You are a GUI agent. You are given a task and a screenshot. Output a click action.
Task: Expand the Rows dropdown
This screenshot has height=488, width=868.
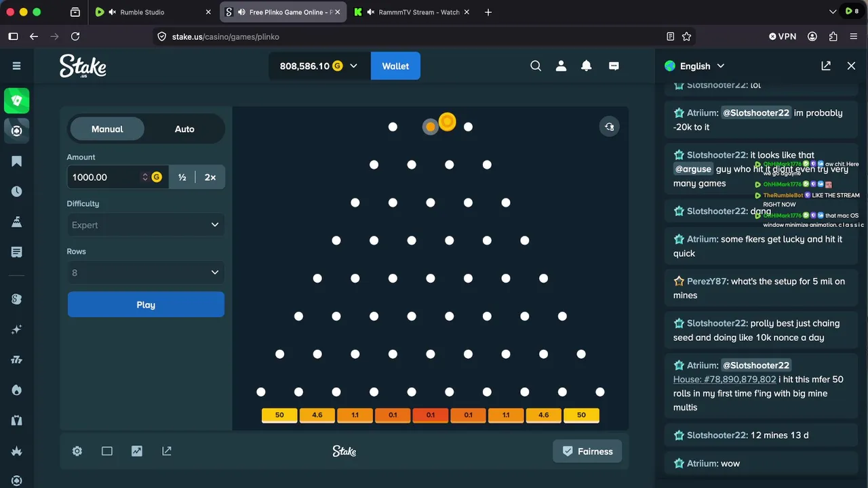pos(146,272)
